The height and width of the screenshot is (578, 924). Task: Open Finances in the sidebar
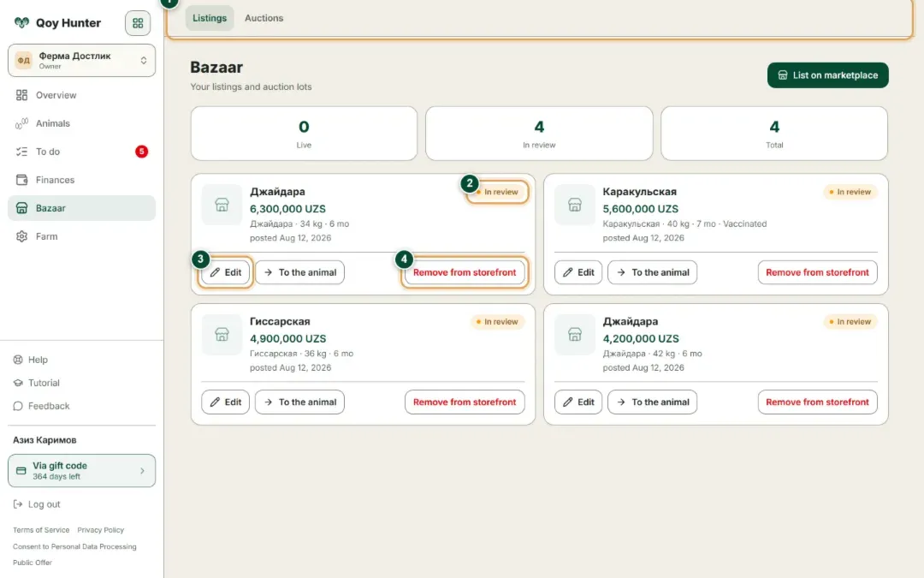81,180
